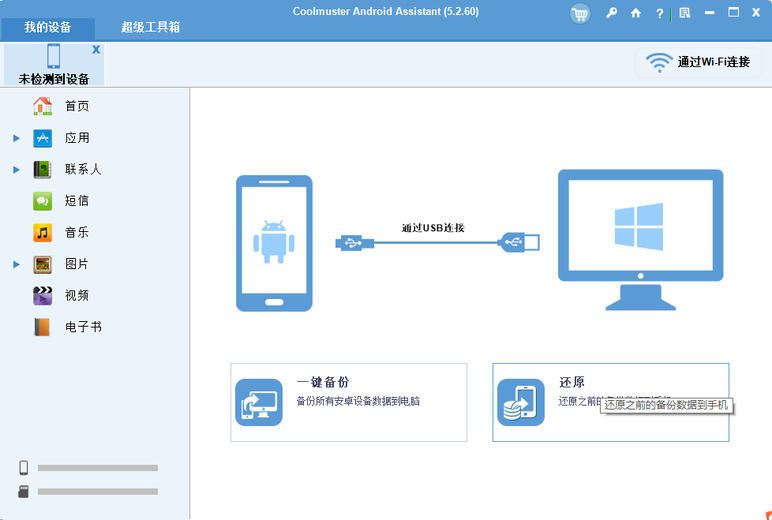Viewport: 772px width, 520px height.
Task: Click the 视频 clapperboard icon
Action: tap(42, 296)
